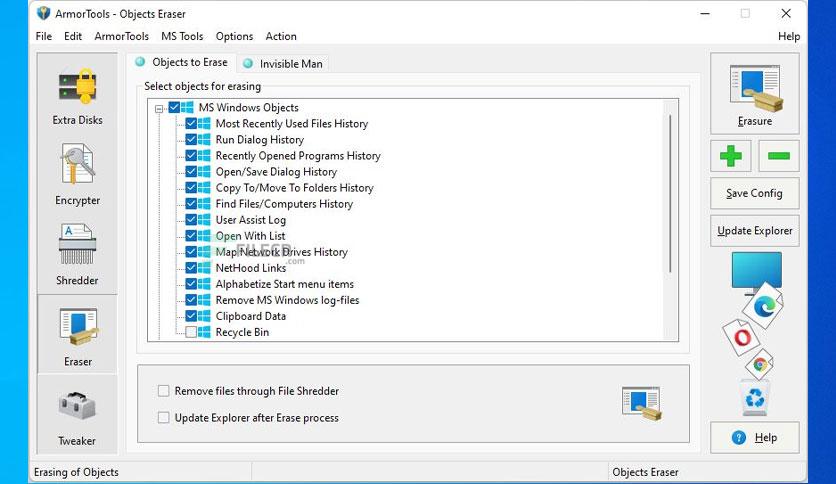This screenshot has width=836, height=484.
Task: Select the Map Network Drives History row
Action: (282, 252)
